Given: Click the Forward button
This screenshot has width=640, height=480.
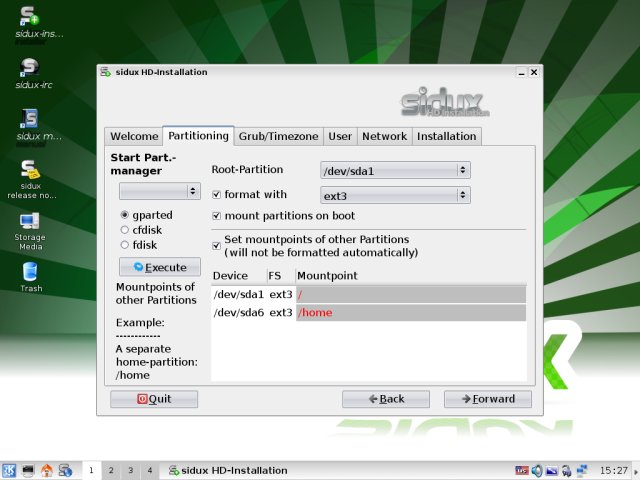Looking at the screenshot, I should pyautogui.click(x=488, y=399).
